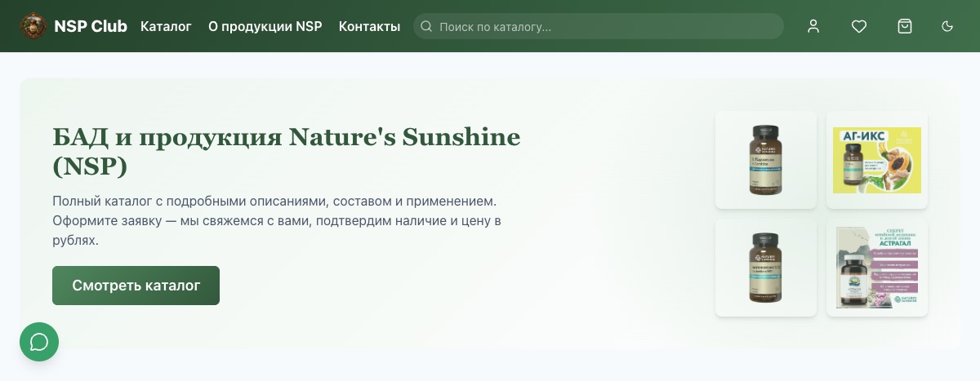Image resolution: width=980 pixels, height=381 pixels.
Task: Focus the Поиск по каталогу search field
Action: point(599,26)
